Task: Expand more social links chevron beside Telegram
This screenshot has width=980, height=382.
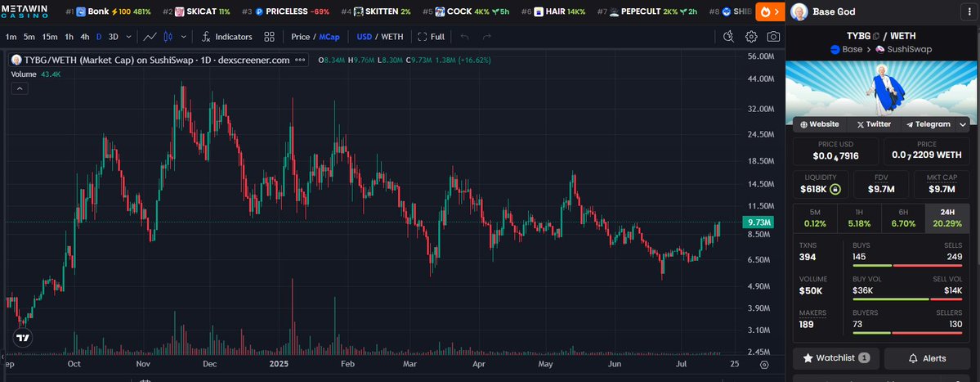Action: coord(963,124)
